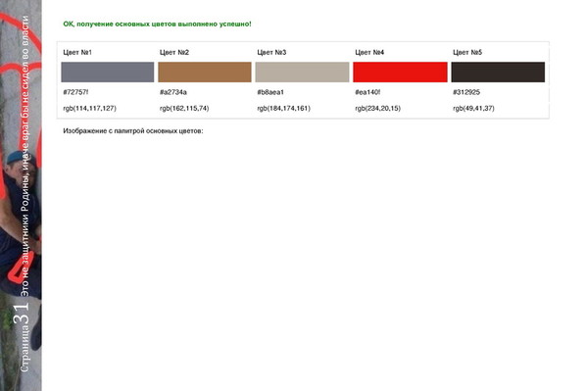Select the hex code #a2734a
Screen dimensions: 588x391
point(173,92)
